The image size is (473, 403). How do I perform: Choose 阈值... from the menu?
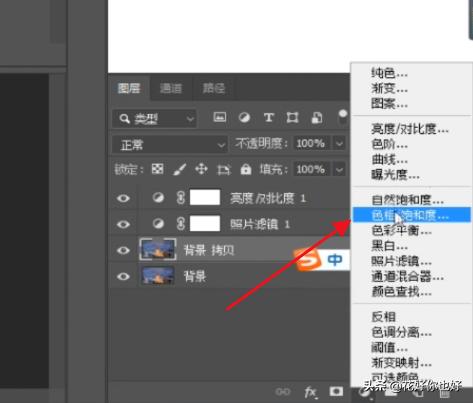pyautogui.click(x=412, y=348)
